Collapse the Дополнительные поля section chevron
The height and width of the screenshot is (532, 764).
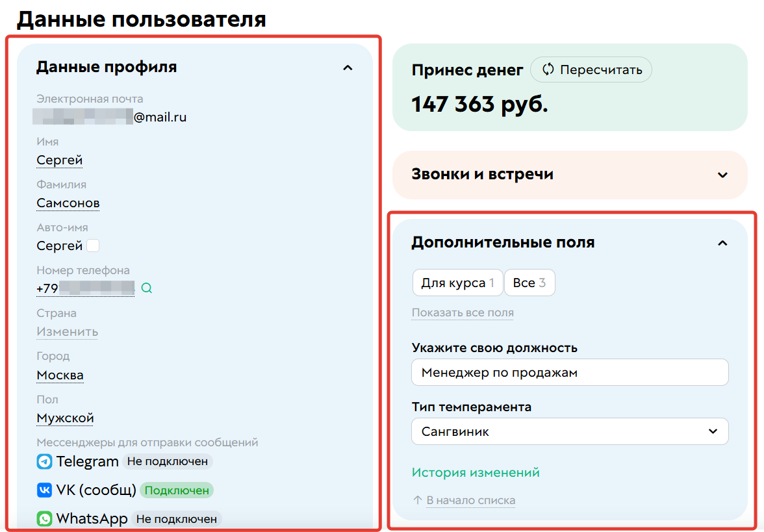coord(722,242)
